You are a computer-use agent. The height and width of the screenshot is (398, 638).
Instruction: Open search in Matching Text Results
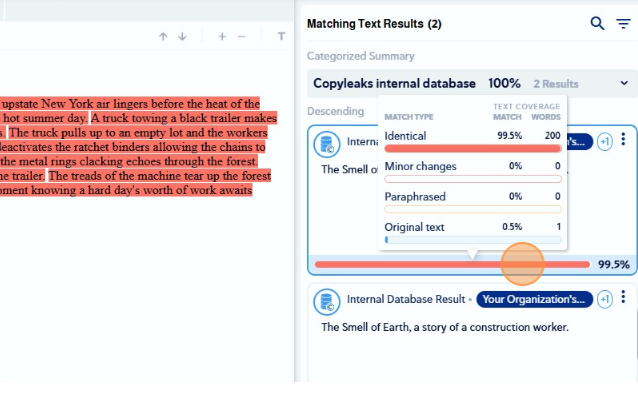tap(597, 24)
